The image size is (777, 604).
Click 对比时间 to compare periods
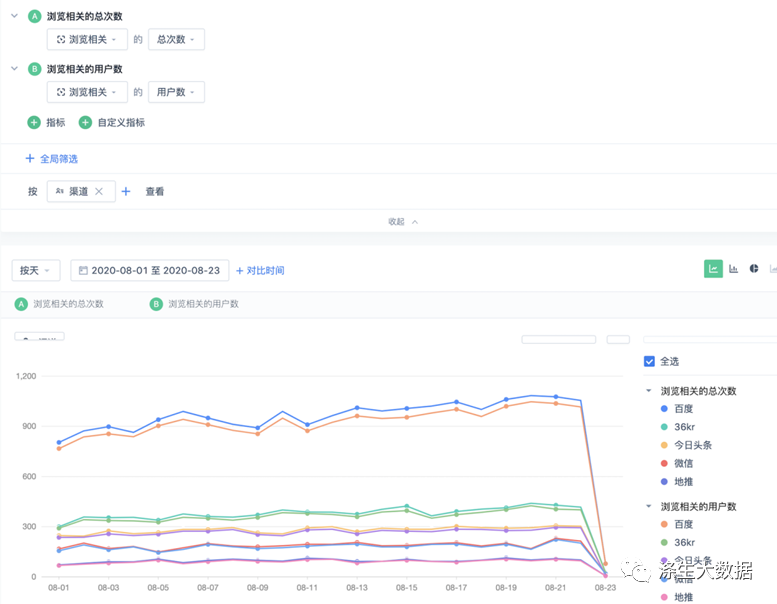(x=260, y=271)
